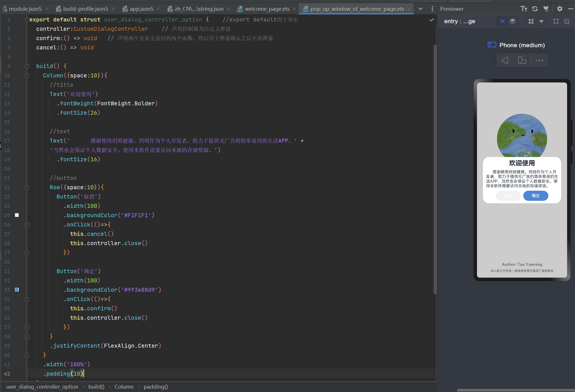The image size is (575, 392).
Task: Select build() in the breadcrumb
Action: pyautogui.click(x=96, y=387)
